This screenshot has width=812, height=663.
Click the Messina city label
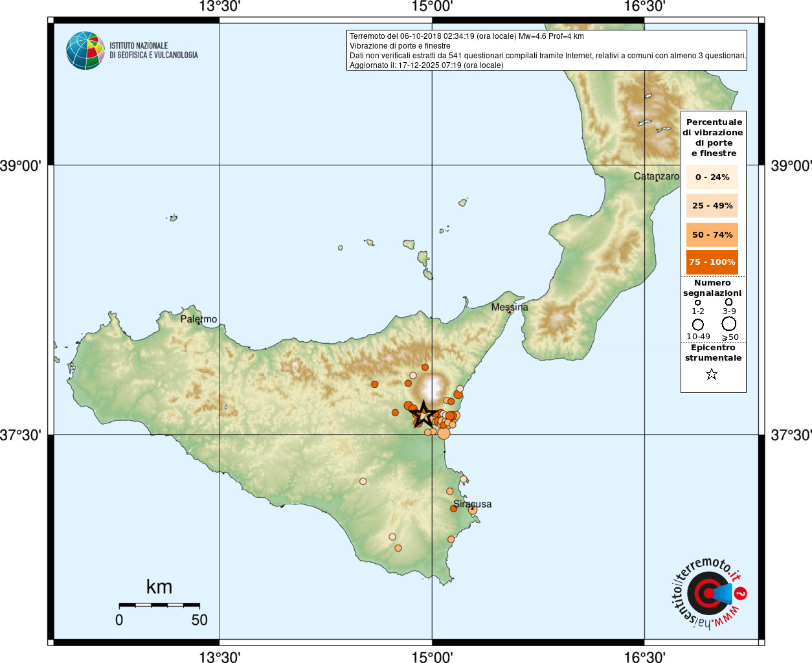coord(510,307)
